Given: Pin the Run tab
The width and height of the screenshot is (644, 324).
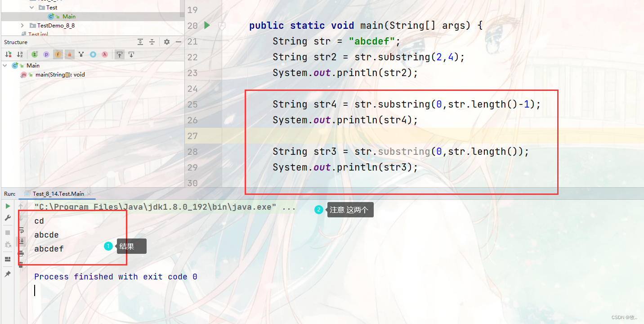Looking at the screenshot, I should coord(8,274).
